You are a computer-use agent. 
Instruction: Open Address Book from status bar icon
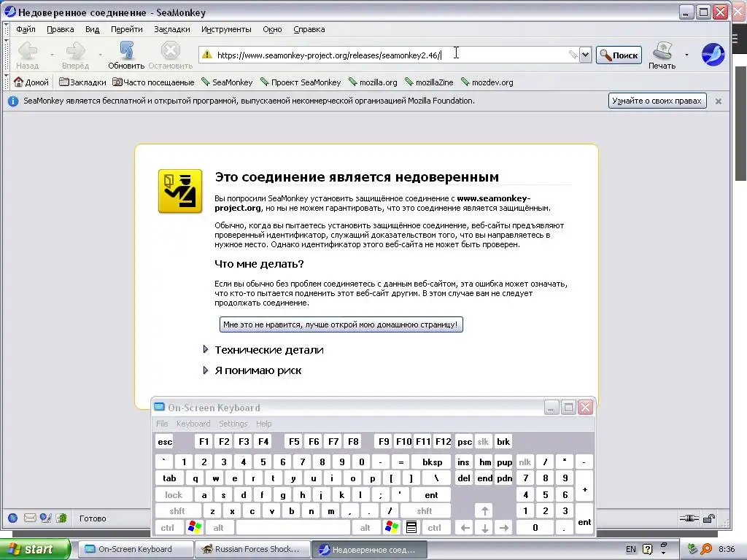(61, 518)
